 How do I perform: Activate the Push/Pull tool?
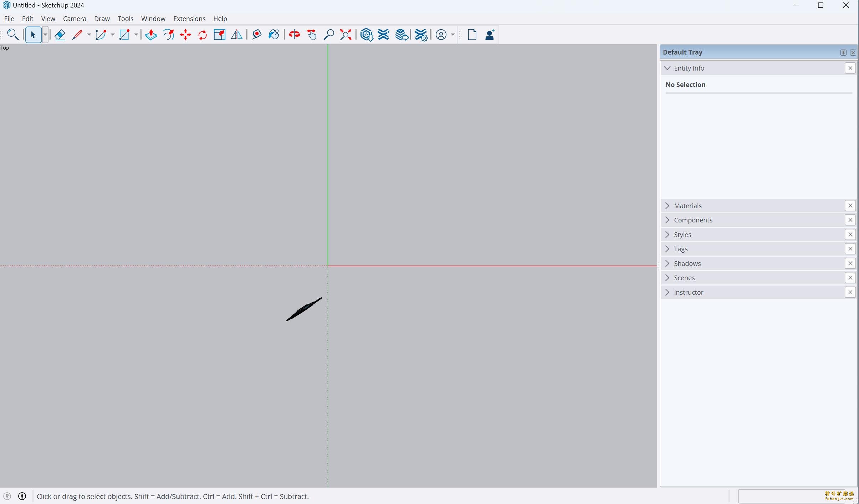tap(151, 35)
